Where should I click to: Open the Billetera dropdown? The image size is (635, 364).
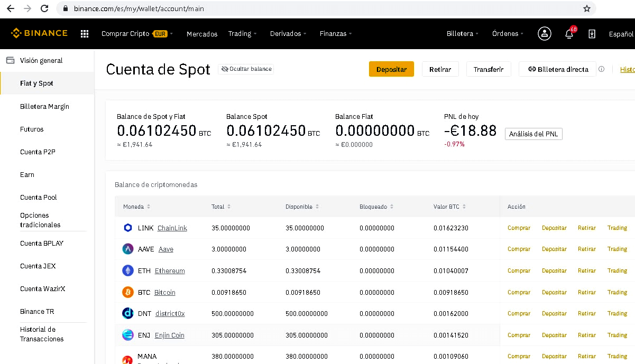[x=462, y=33]
